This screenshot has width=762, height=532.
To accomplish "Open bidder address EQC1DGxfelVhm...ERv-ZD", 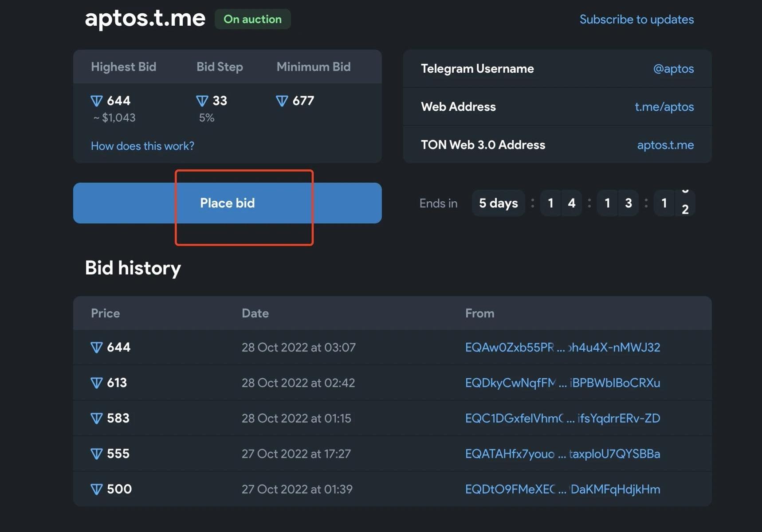I will (562, 418).
